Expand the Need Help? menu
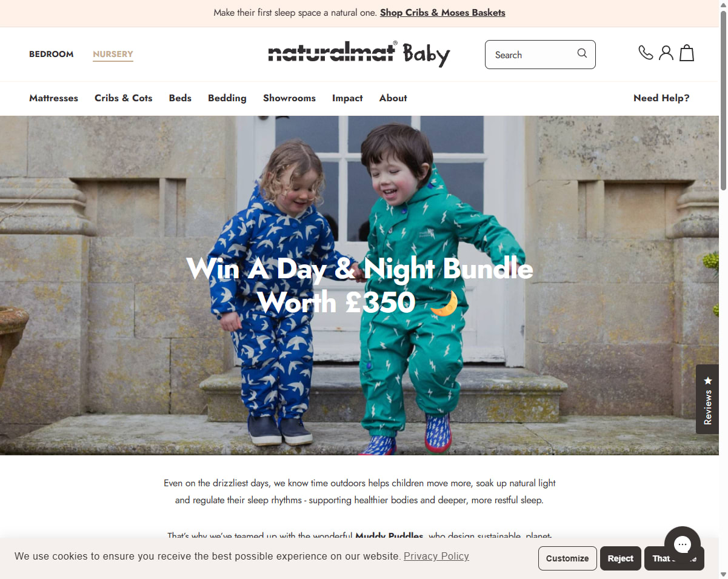This screenshot has height=579, width=728. point(661,98)
